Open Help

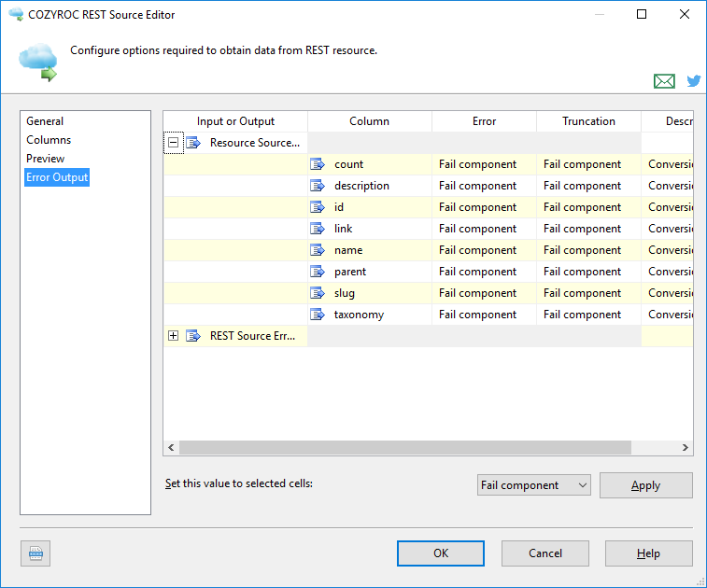pos(648,553)
